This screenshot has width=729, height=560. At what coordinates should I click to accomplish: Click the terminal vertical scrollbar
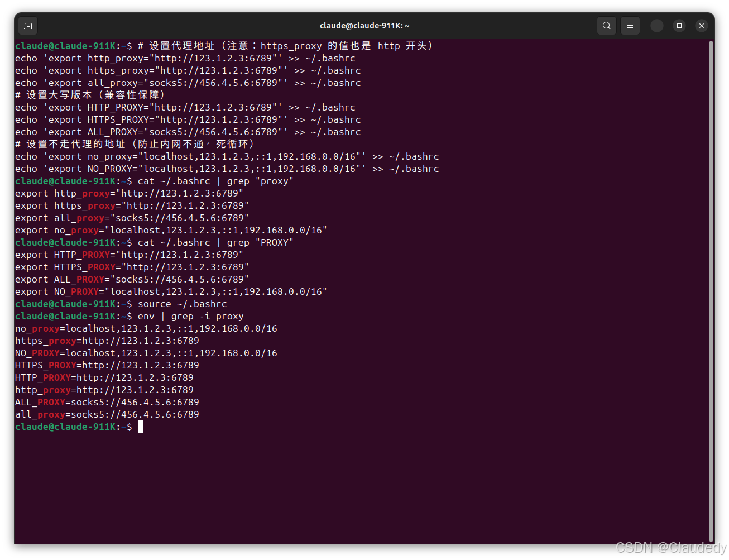pos(711,290)
